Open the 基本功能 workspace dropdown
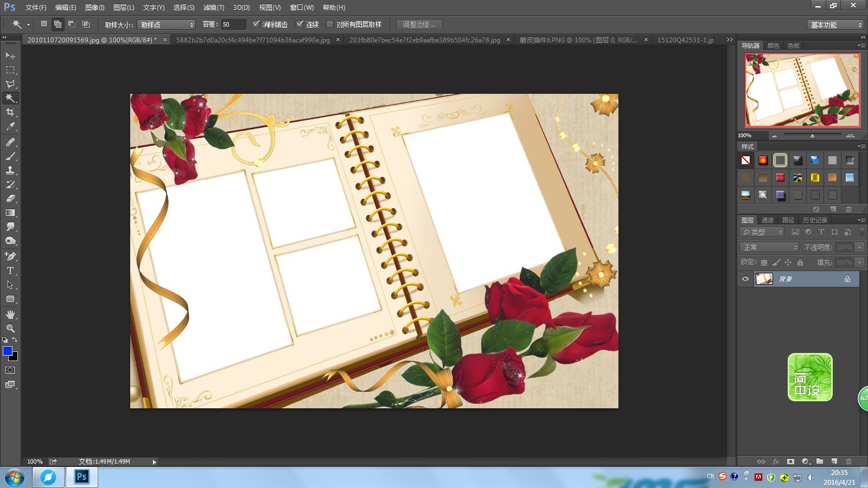The height and width of the screenshot is (488, 868). pos(835,25)
